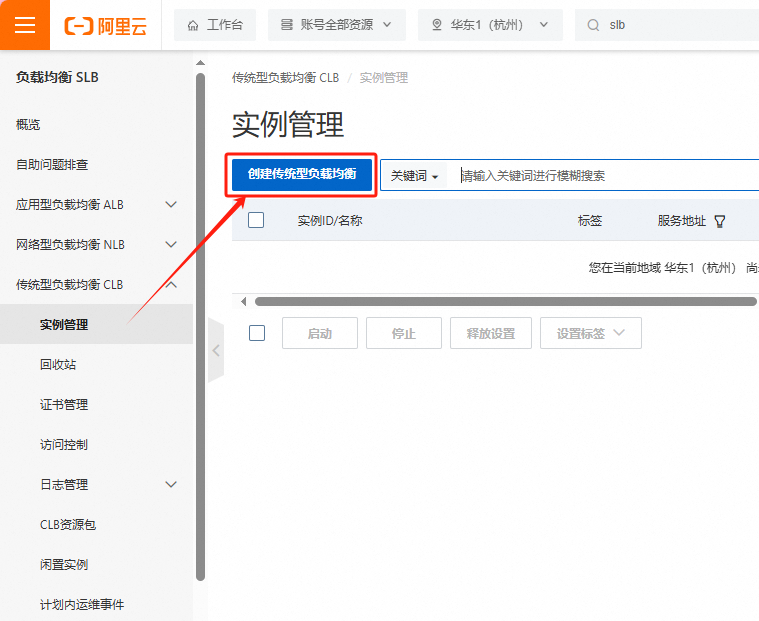Tick the bottom batch-action checkbox
This screenshot has height=621, width=759.
coord(257,333)
